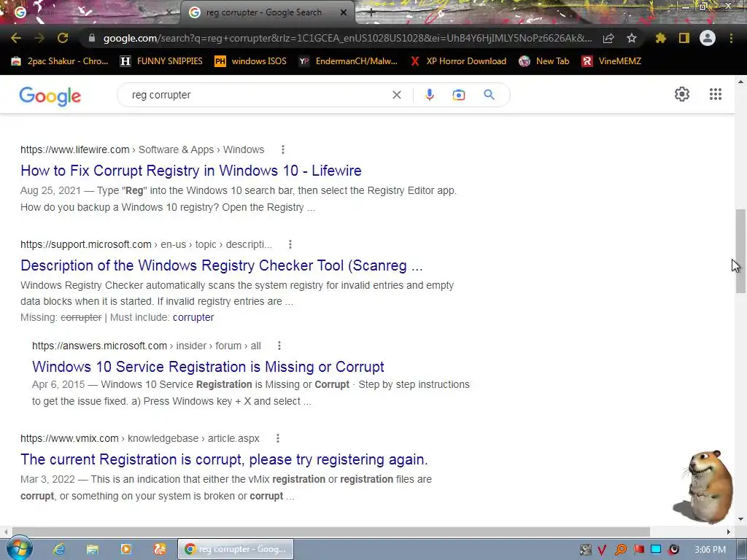This screenshot has width=747, height=560.
Task: Open the Chrome three-dot menu
Action: tap(731, 38)
